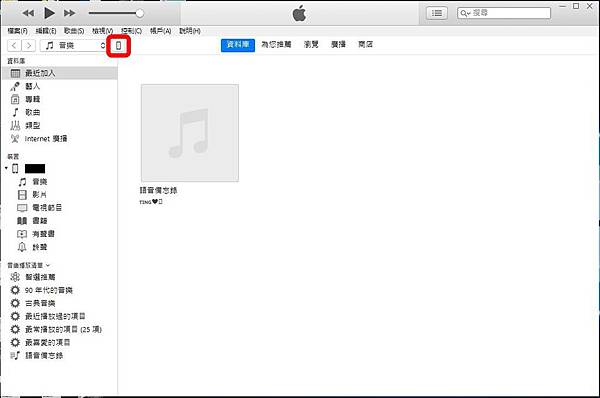Open the 帳戶(A) menu
600x398 pixels.
coord(160,31)
